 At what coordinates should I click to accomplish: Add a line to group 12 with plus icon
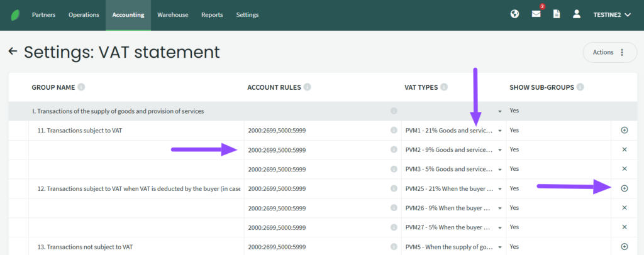tap(625, 188)
